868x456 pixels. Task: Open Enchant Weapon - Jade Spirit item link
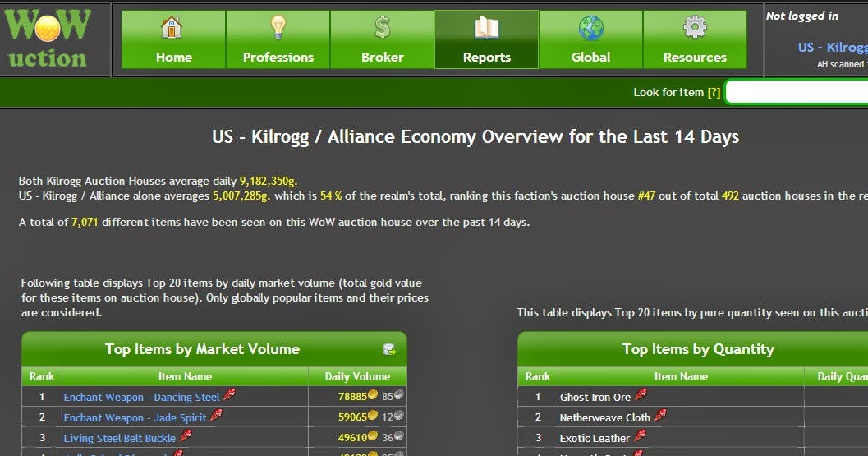coord(135,417)
